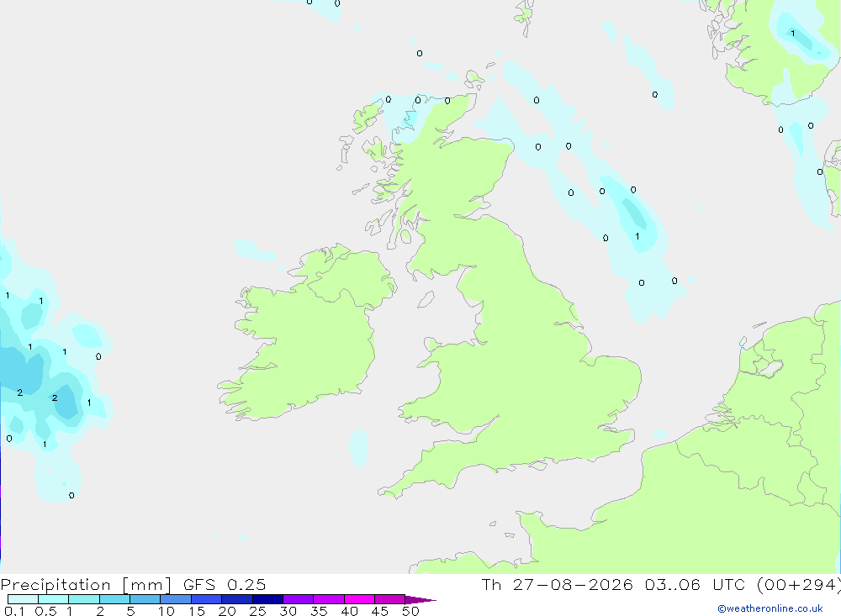Click the "40" legend scale label

[350, 611]
